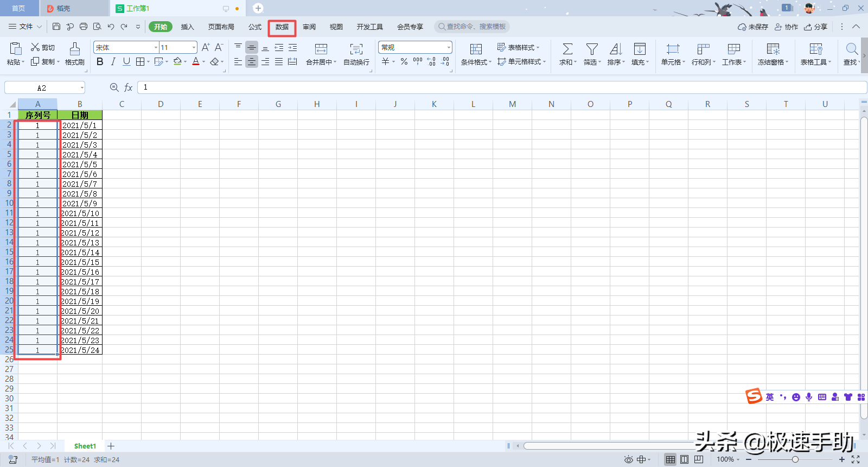
Task: Click the fill color bucket icon
Action: (x=177, y=62)
